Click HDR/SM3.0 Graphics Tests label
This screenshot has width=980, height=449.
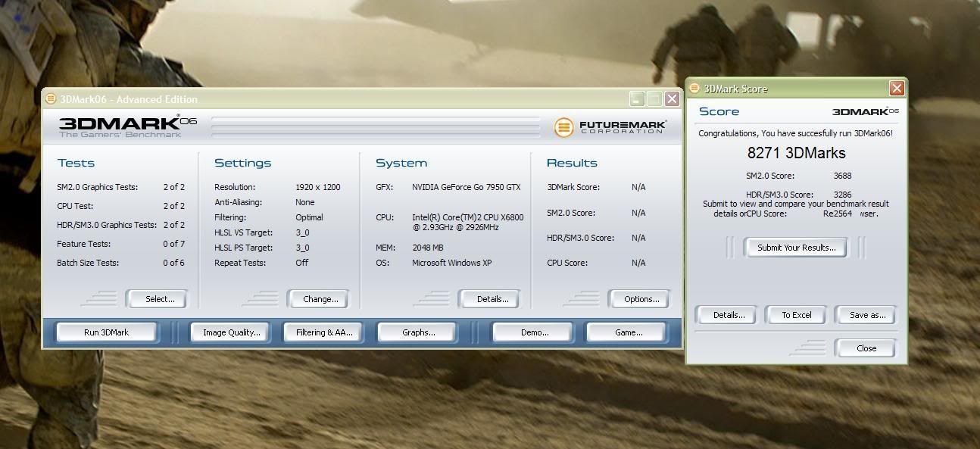pos(107,225)
